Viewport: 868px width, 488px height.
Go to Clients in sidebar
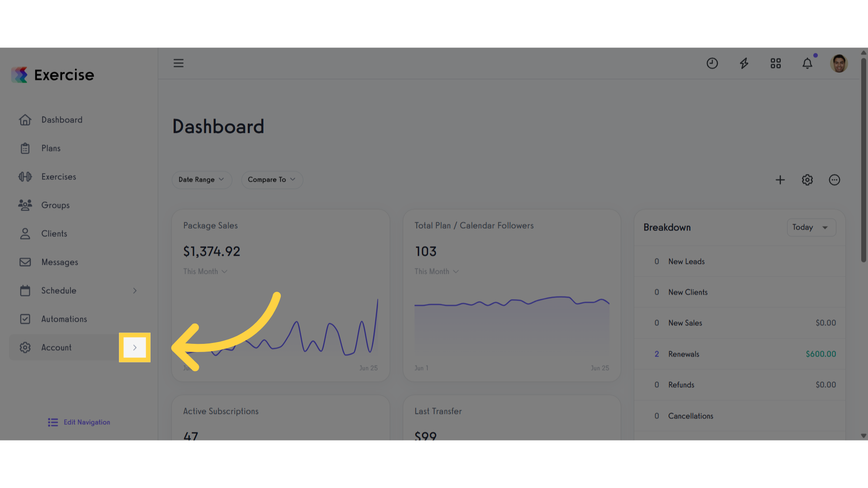pyautogui.click(x=54, y=234)
